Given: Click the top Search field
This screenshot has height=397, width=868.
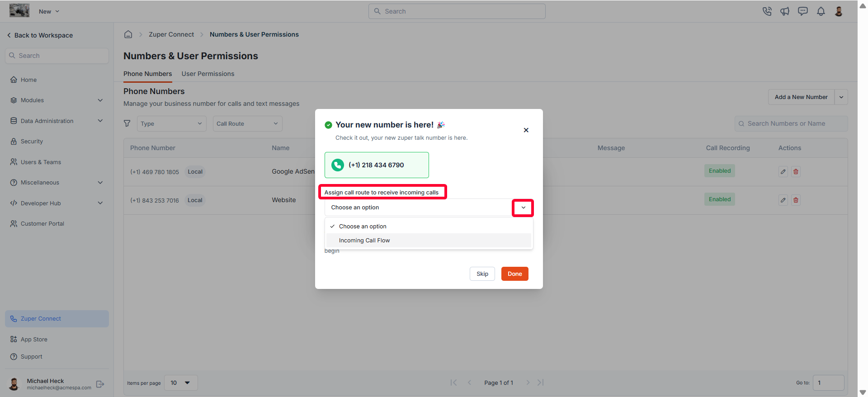Looking at the screenshot, I should point(457,11).
